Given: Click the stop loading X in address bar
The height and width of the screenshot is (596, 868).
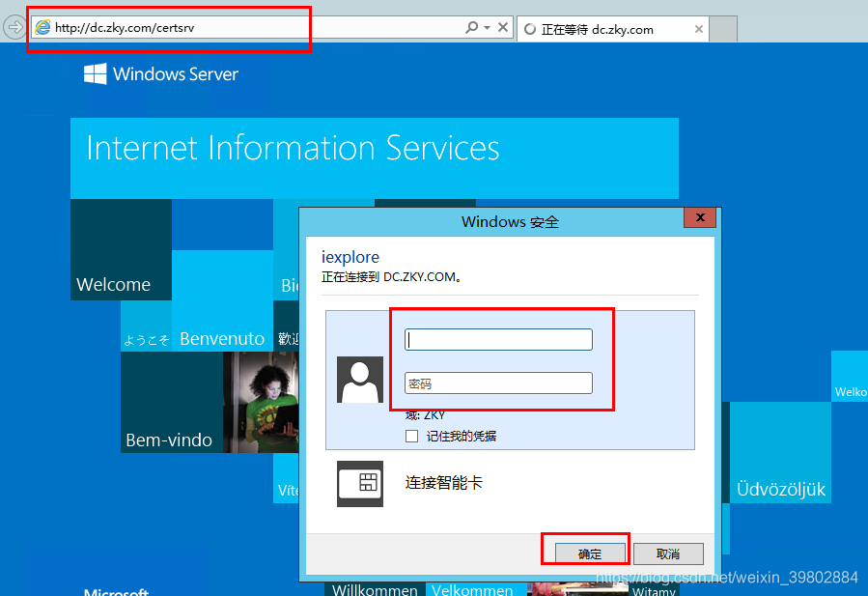Looking at the screenshot, I should coord(503,27).
